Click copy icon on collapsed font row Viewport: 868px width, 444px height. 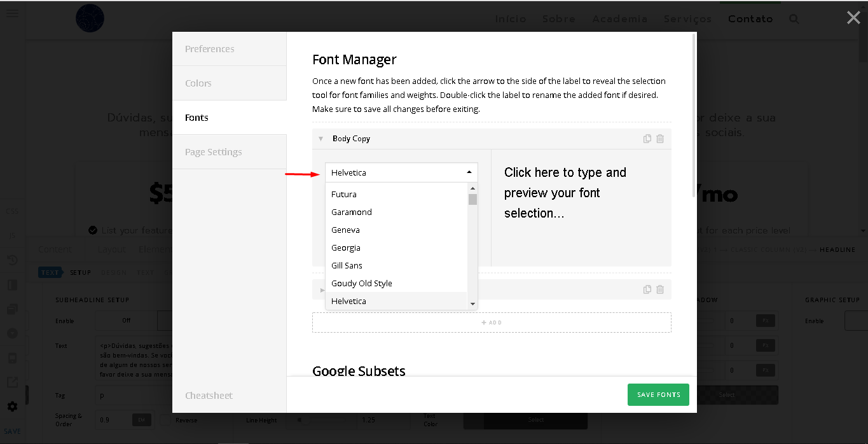point(647,289)
